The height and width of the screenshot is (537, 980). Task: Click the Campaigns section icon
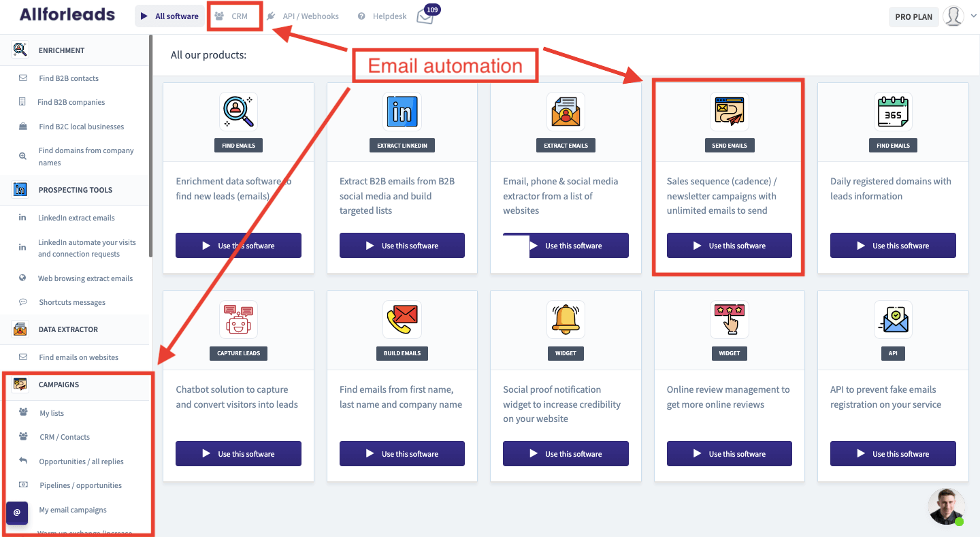tap(20, 385)
